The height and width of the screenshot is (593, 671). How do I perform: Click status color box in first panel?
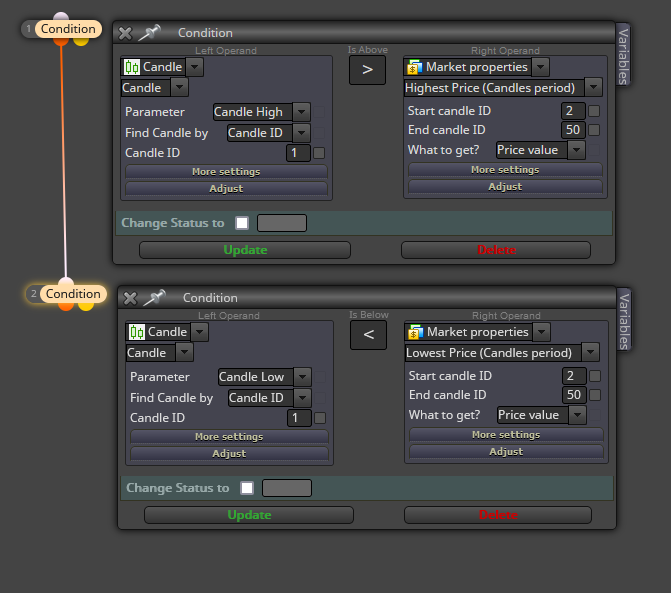point(282,223)
